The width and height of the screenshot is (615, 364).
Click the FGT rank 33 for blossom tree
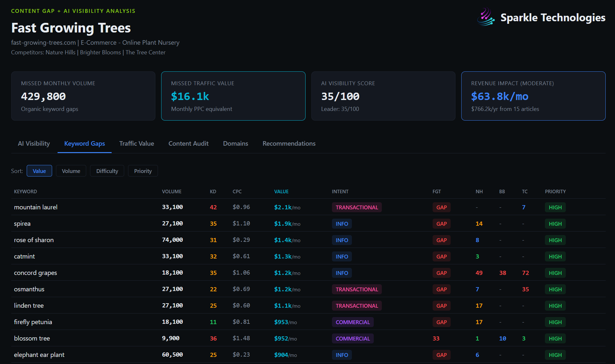(x=436, y=338)
